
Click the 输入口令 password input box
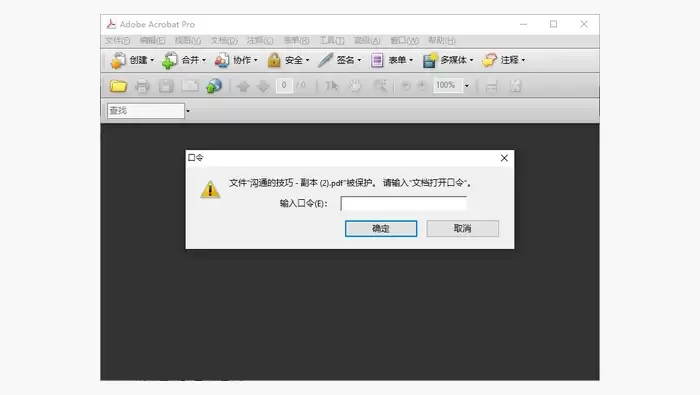click(x=404, y=204)
